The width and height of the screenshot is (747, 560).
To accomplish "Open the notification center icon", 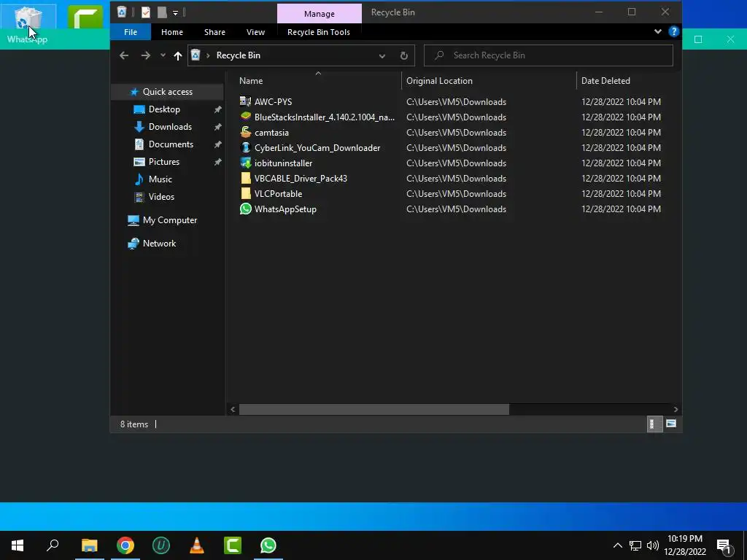I will (x=724, y=545).
